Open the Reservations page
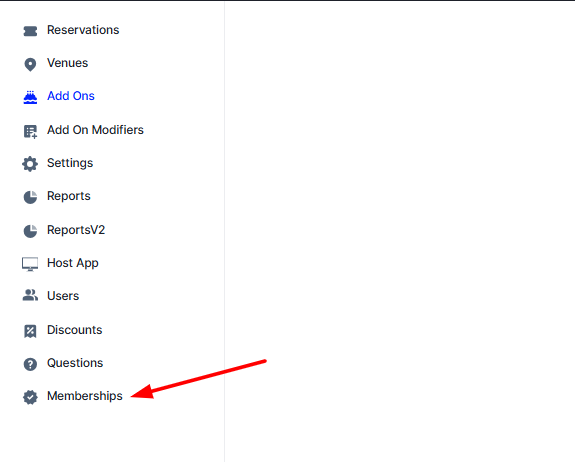575x462 pixels. coord(83,30)
